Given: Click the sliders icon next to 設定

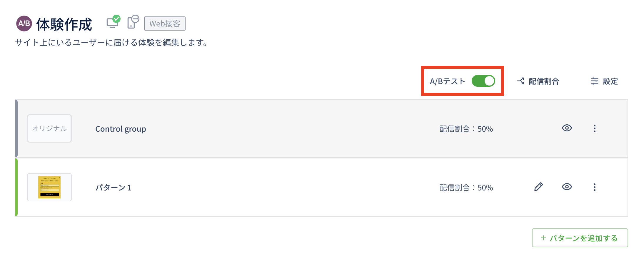Looking at the screenshot, I should 594,81.
